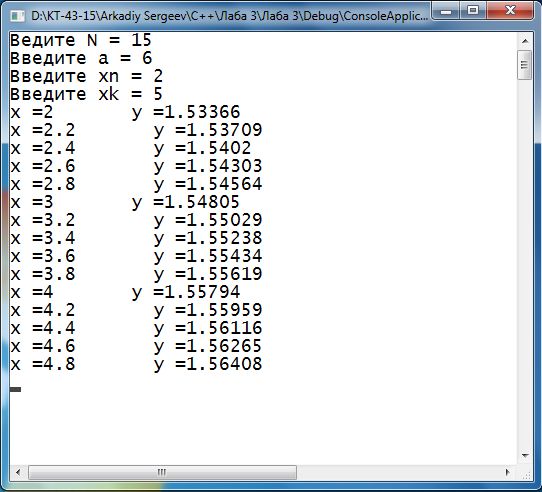Screen dimensions: 542x492
Task: Click the value 'y =1.5402'
Action: 202,149
